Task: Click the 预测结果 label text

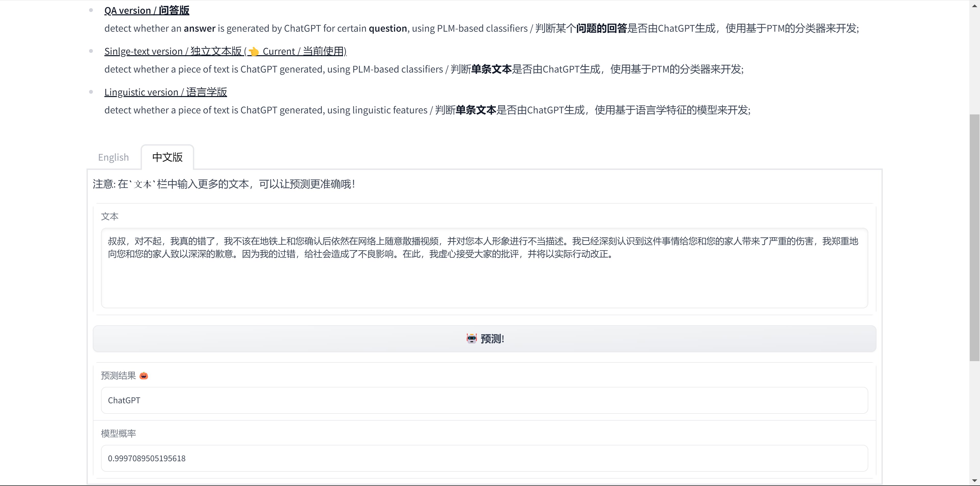Action: pyautogui.click(x=118, y=376)
